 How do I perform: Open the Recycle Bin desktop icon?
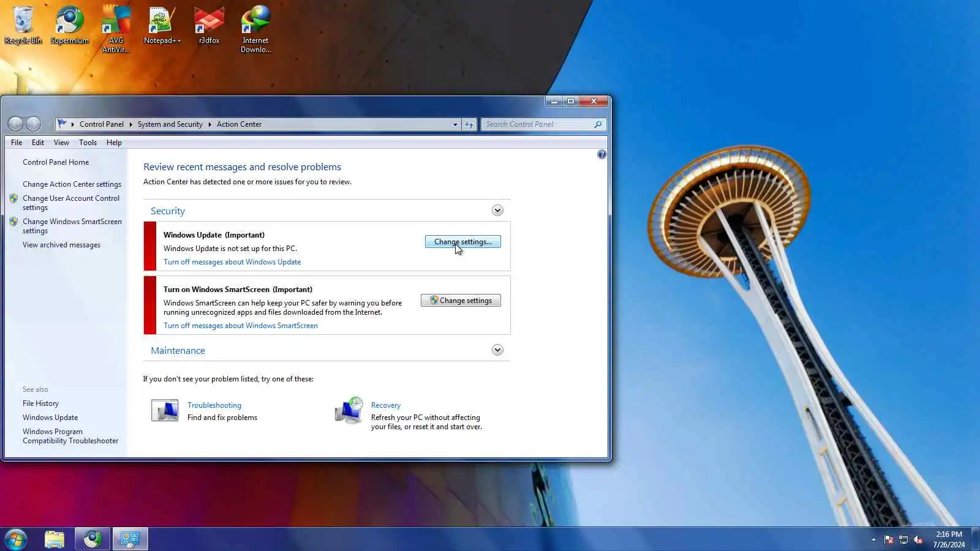click(23, 25)
